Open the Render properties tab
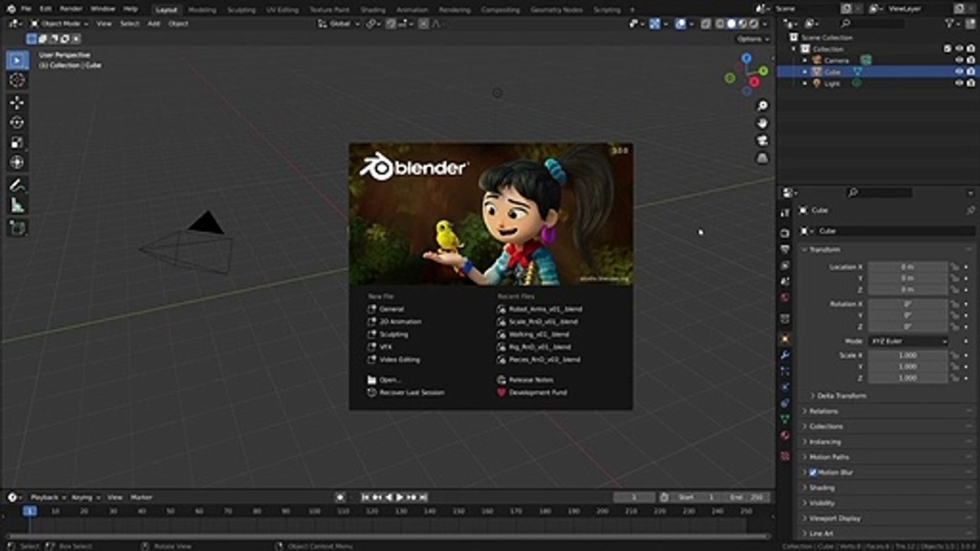Image resolution: width=980 pixels, height=551 pixels. [x=785, y=233]
